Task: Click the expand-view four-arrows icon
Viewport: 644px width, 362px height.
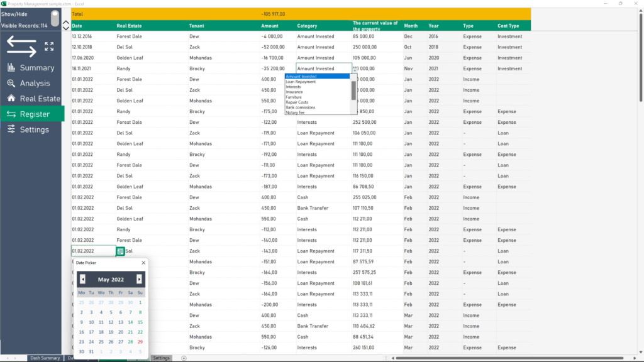Action: (49, 45)
